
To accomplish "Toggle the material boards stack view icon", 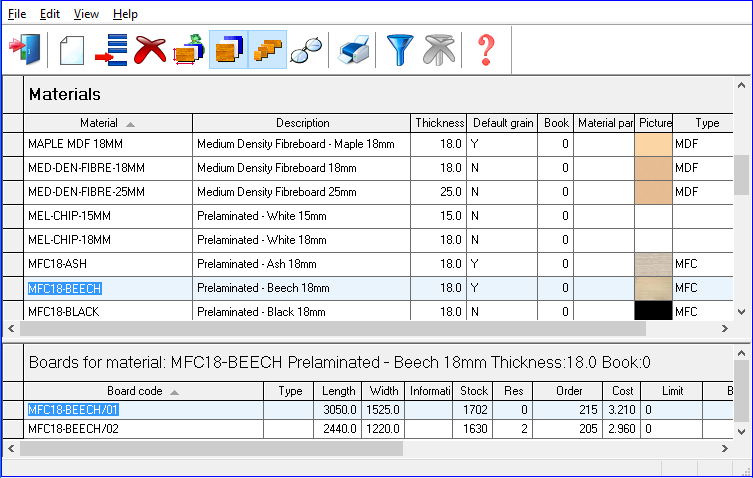I will point(229,49).
